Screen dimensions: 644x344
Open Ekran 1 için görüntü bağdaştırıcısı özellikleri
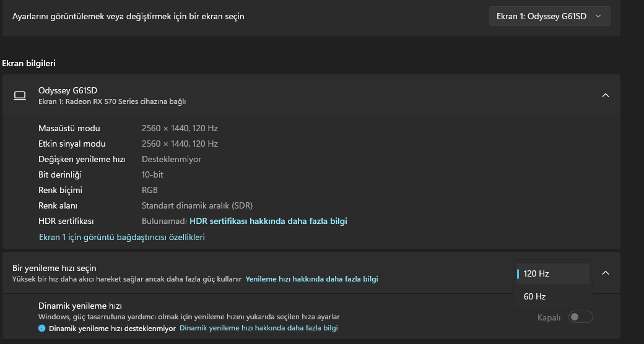coord(121,237)
